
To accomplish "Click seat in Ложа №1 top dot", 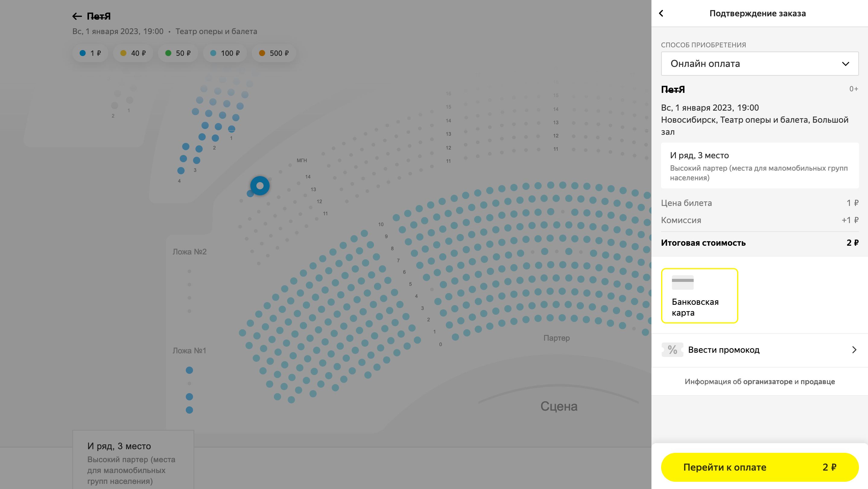I will 189,370.
